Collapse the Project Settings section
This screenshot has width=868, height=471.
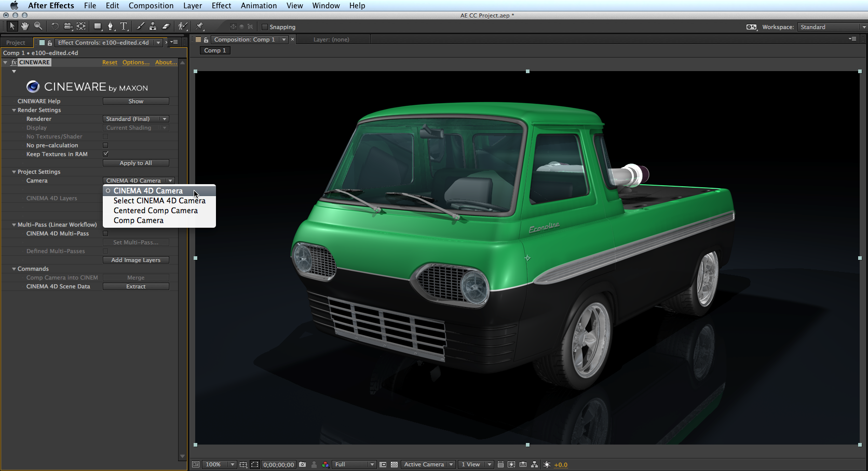[x=14, y=172]
